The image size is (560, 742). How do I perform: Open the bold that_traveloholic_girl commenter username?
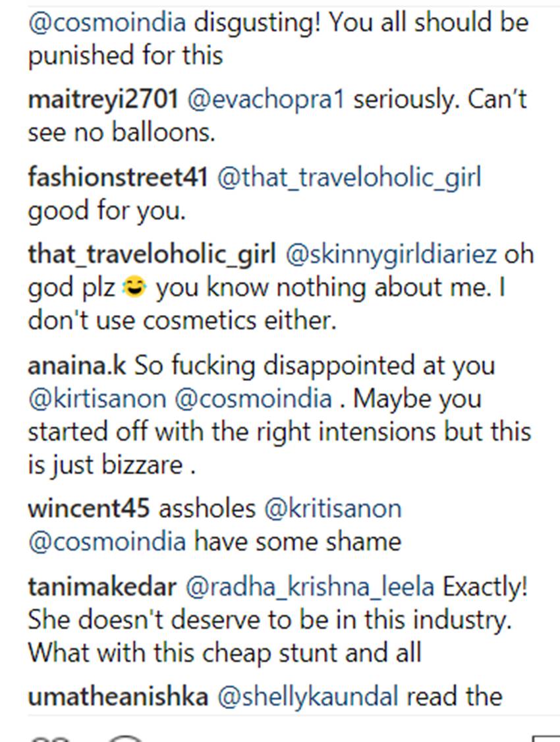pos(151,255)
